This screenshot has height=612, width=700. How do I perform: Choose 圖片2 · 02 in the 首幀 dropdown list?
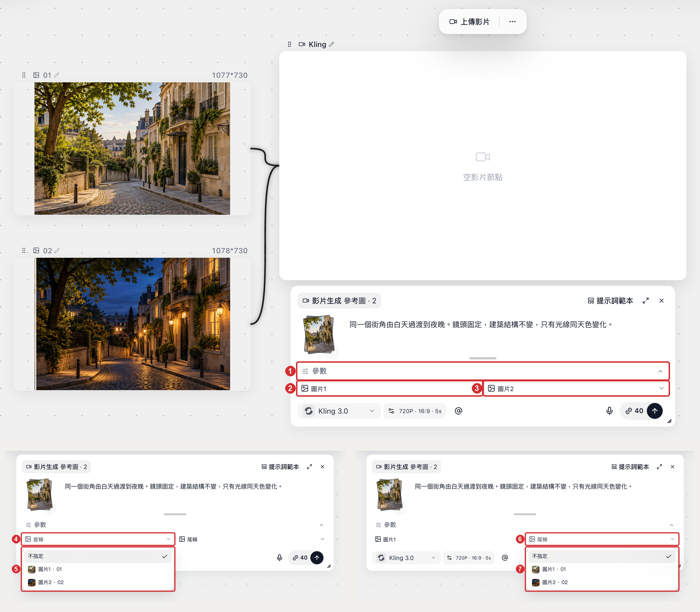(98, 582)
